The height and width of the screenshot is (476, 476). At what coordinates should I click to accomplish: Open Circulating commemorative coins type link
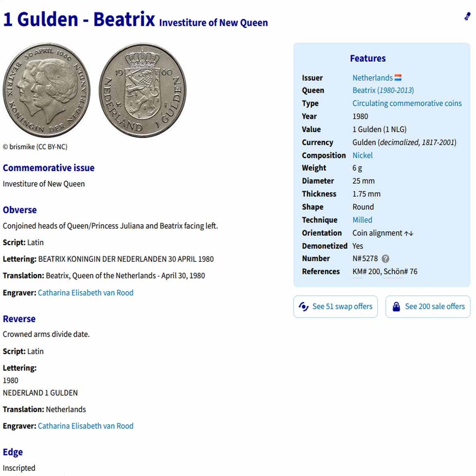(407, 103)
